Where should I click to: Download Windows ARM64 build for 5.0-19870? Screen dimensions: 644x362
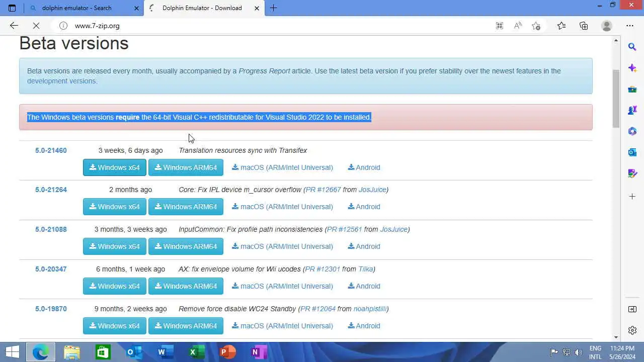186,326
